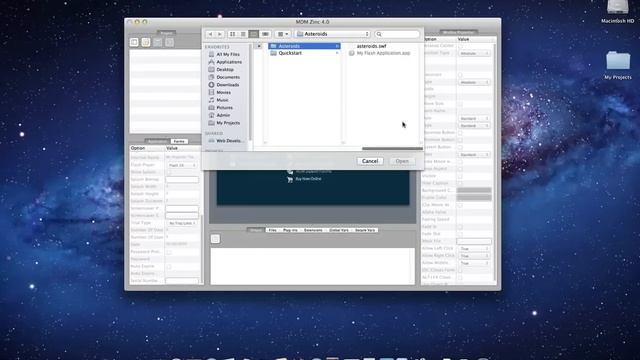Click the file dialog horizontal scrollbar
This screenshot has width=640, height=360.
[x=392, y=149]
